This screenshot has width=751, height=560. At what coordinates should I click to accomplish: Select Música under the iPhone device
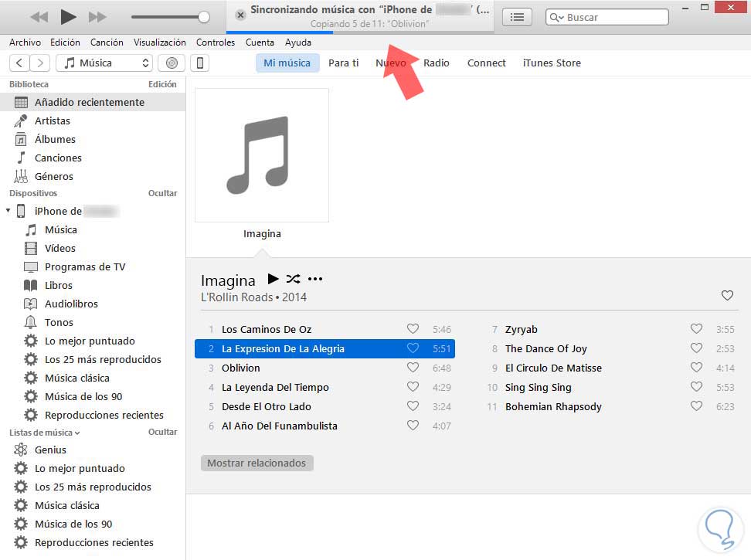click(x=93, y=229)
